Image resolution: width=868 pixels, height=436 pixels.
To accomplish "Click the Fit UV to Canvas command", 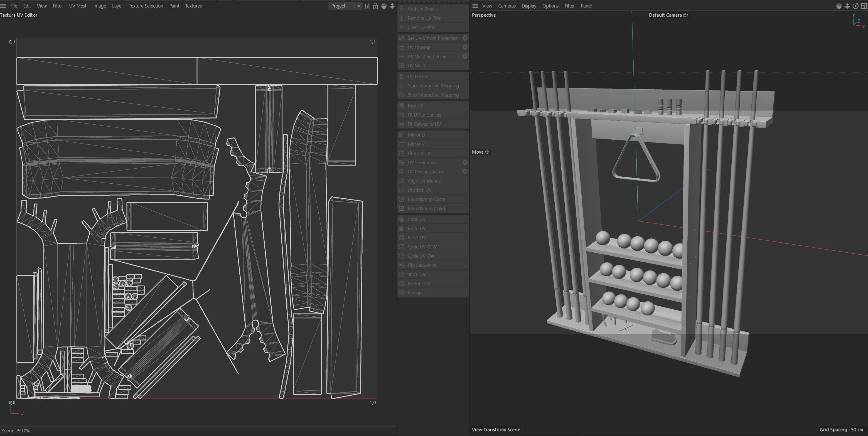I will [424, 115].
